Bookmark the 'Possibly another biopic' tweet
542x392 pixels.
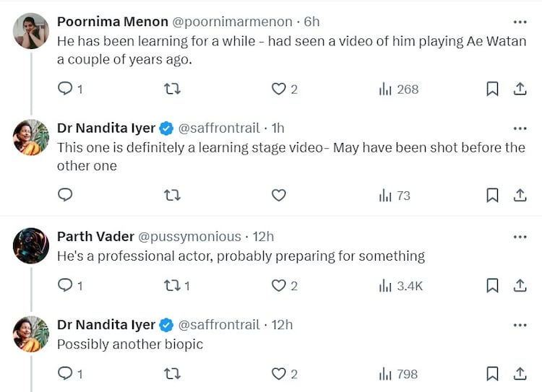coord(492,374)
